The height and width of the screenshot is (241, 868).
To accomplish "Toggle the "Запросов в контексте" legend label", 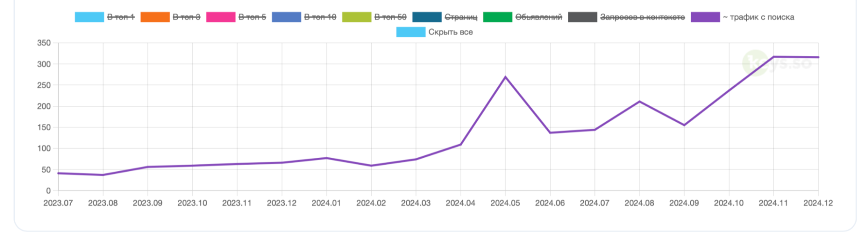I will [642, 17].
